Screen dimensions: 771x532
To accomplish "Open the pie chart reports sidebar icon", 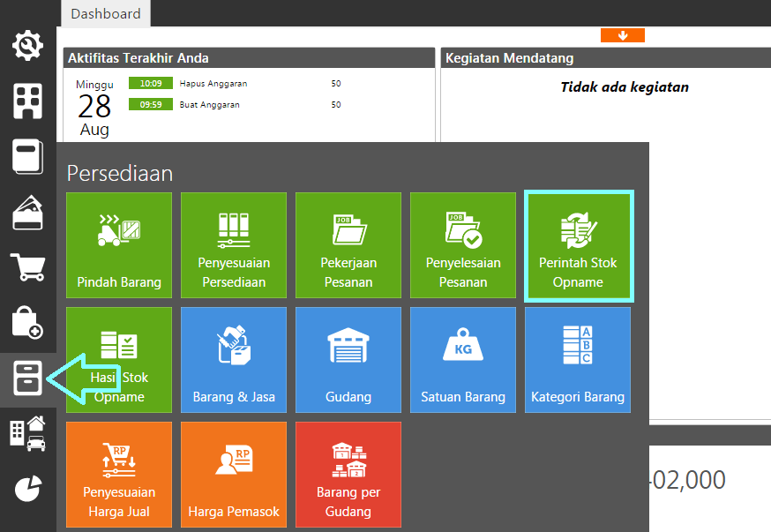I will point(27,488).
